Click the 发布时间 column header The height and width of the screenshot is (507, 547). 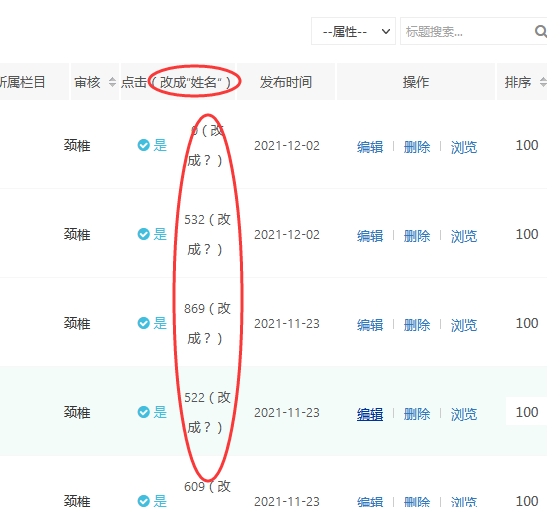click(286, 82)
